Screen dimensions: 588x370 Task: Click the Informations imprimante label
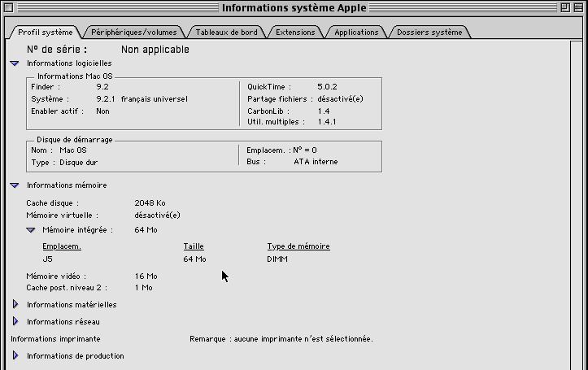click(55, 339)
